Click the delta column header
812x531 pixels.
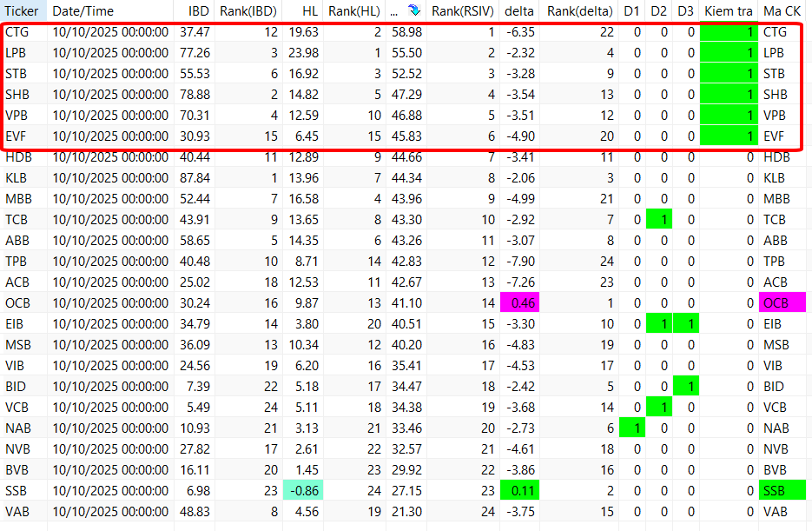pos(519,11)
